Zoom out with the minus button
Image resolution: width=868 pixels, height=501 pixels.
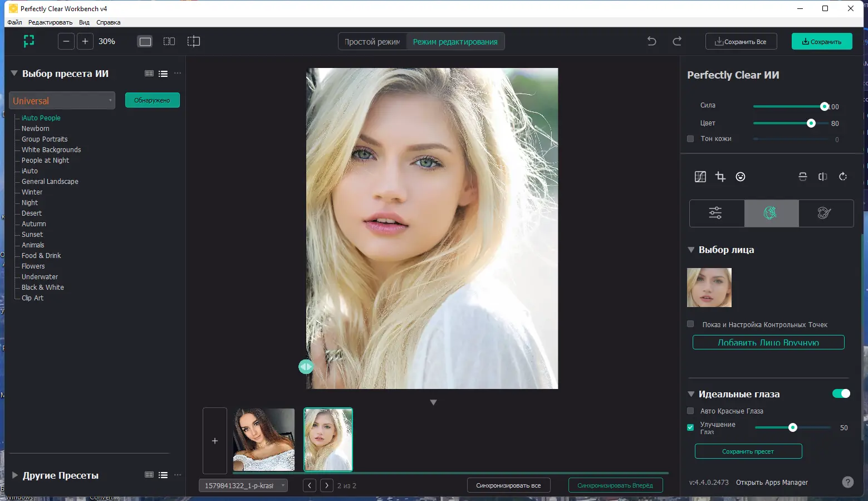pos(66,41)
